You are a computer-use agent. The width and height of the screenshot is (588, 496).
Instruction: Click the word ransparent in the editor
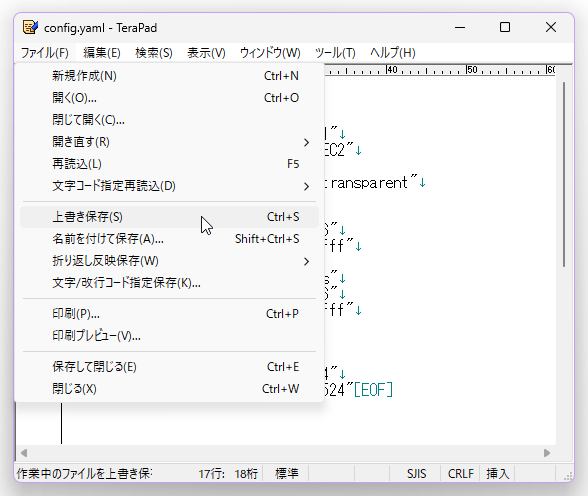point(369,183)
